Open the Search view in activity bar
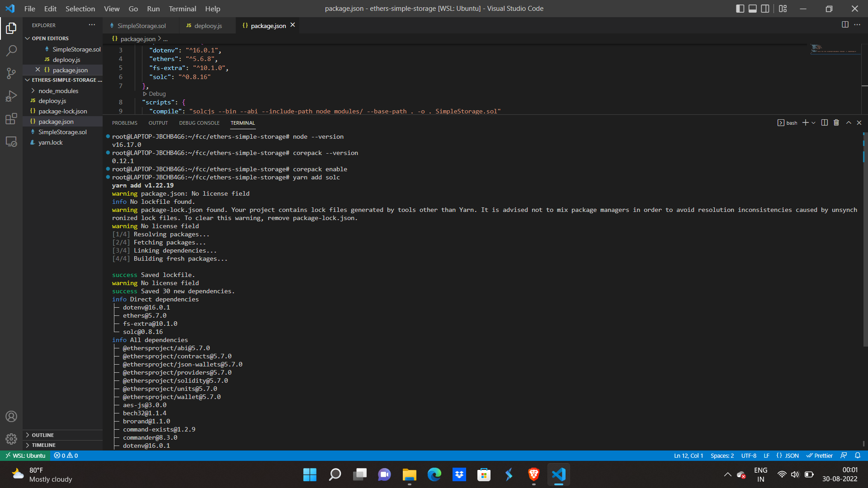This screenshot has width=868, height=488. [11, 51]
